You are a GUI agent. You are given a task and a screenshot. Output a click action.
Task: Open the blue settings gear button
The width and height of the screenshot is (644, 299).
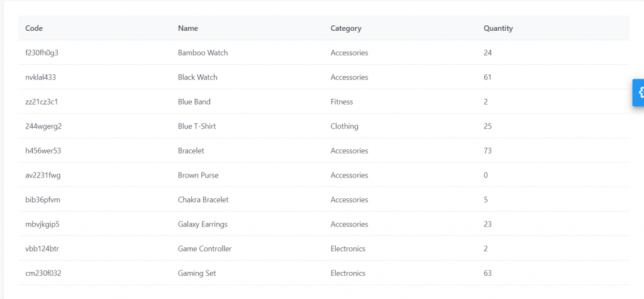(x=638, y=93)
